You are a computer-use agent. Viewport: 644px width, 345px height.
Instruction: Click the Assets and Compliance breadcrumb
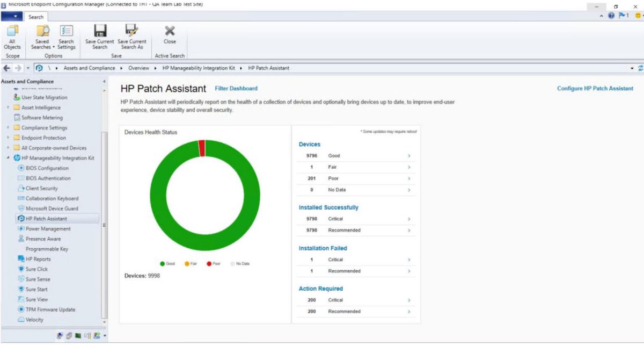click(x=89, y=68)
